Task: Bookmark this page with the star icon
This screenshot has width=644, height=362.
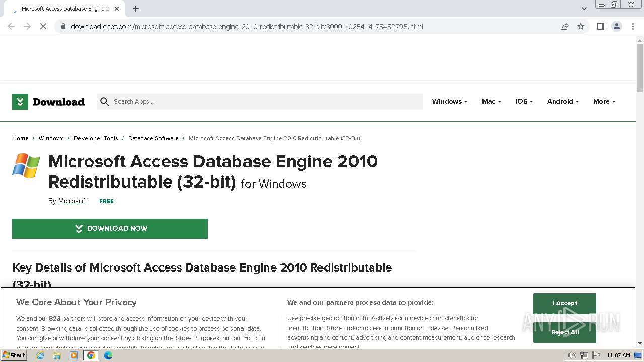Action: [581, 26]
